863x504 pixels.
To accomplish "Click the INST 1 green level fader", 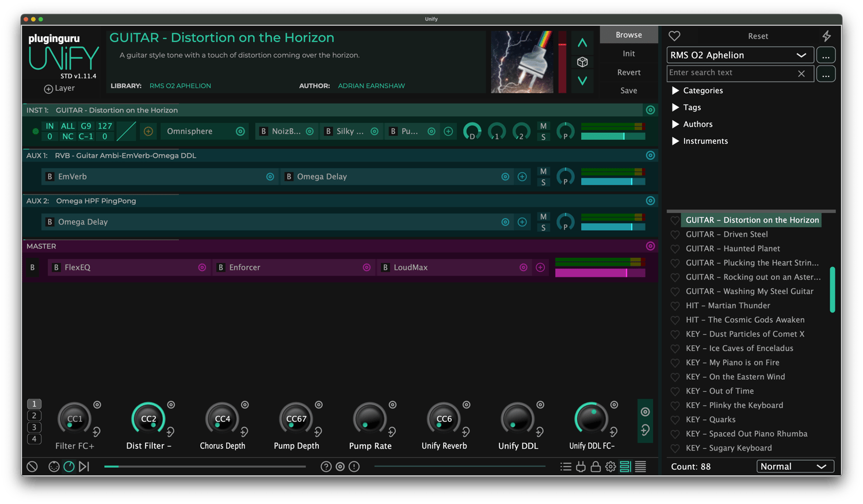I will (x=613, y=136).
